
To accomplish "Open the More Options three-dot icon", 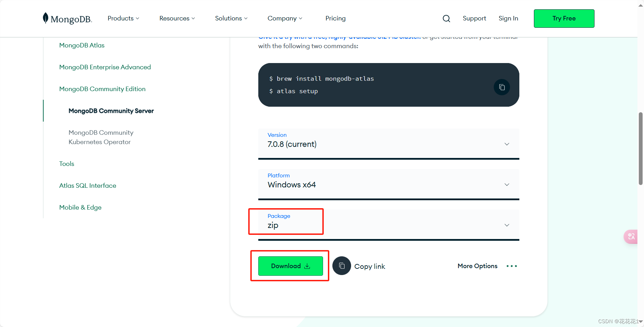I will tap(511, 266).
